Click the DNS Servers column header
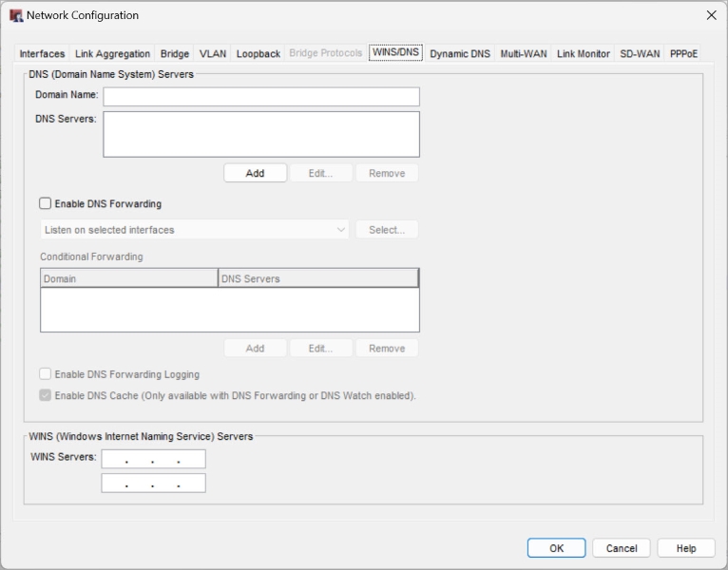 (x=318, y=278)
